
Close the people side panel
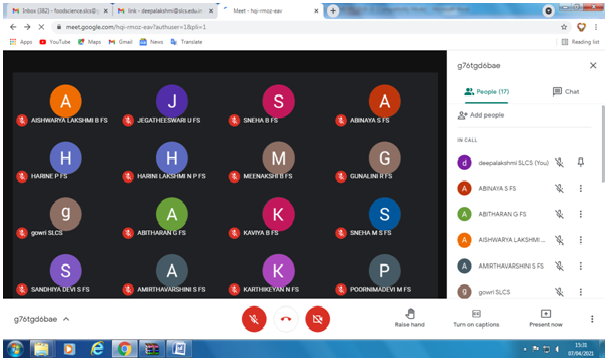593,65
